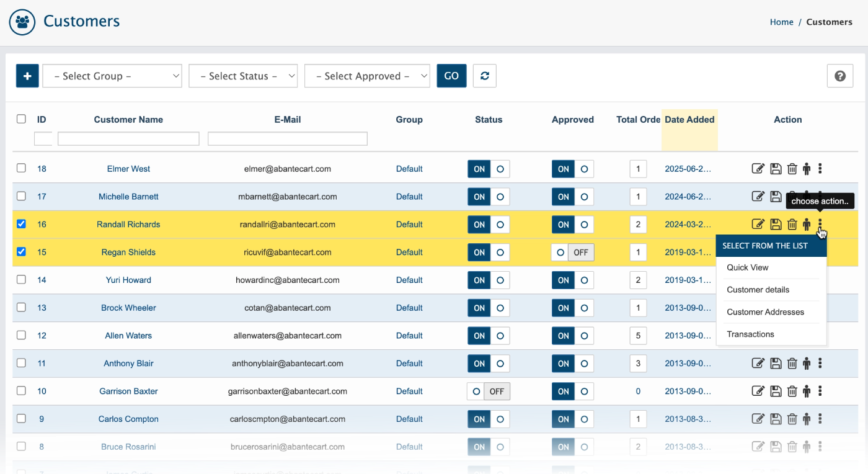Click total orders 0 for Garrison Baxter
The image size is (868, 474).
point(638,391)
